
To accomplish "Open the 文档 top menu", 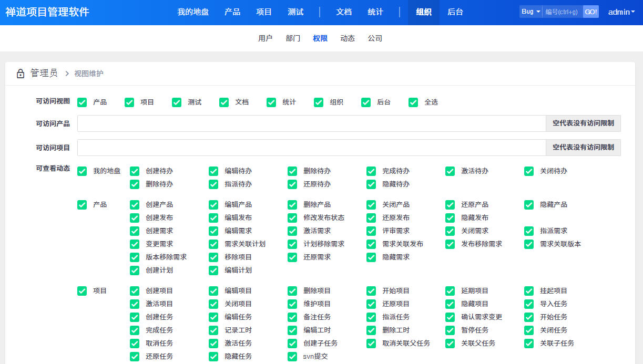I will 344,12.
